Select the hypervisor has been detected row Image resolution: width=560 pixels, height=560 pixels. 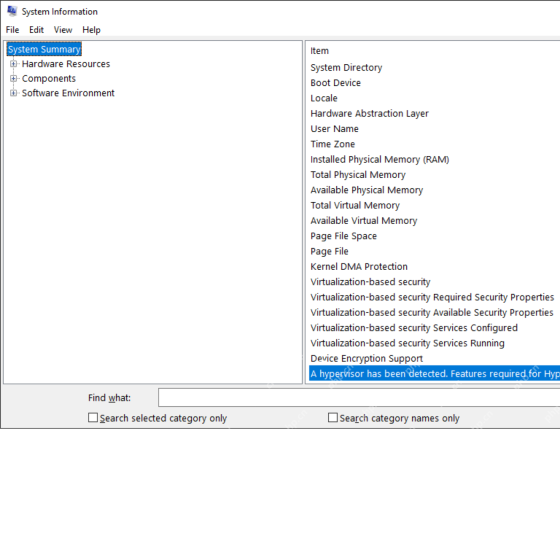[434, 374]
